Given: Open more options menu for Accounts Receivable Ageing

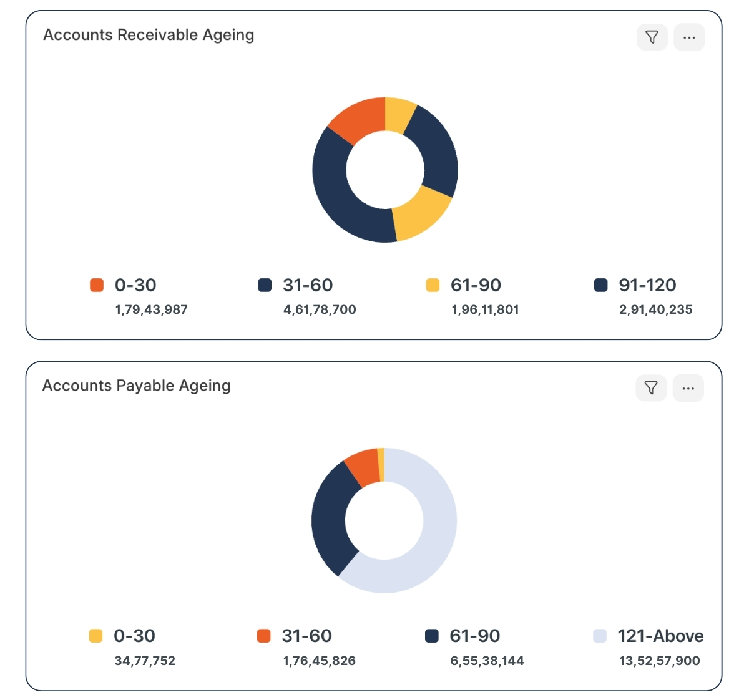Looking at the screenshot, I should click(689, 37).
